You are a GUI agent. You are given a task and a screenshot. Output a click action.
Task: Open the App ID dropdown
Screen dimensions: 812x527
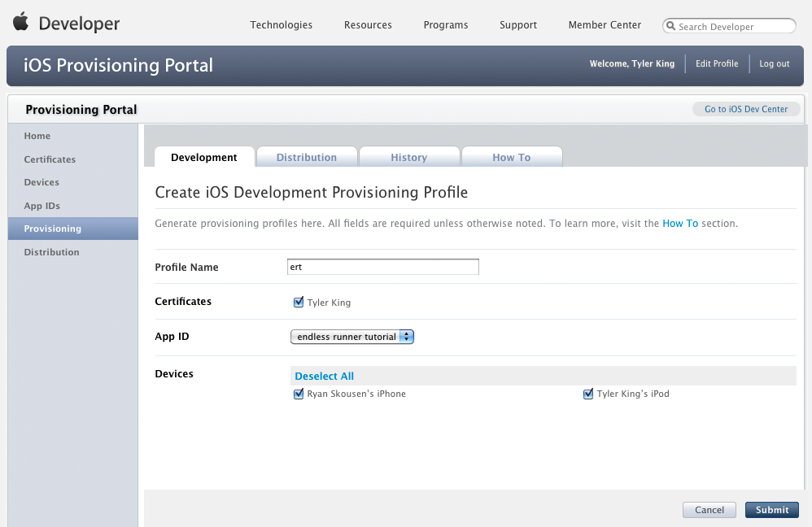352,337
